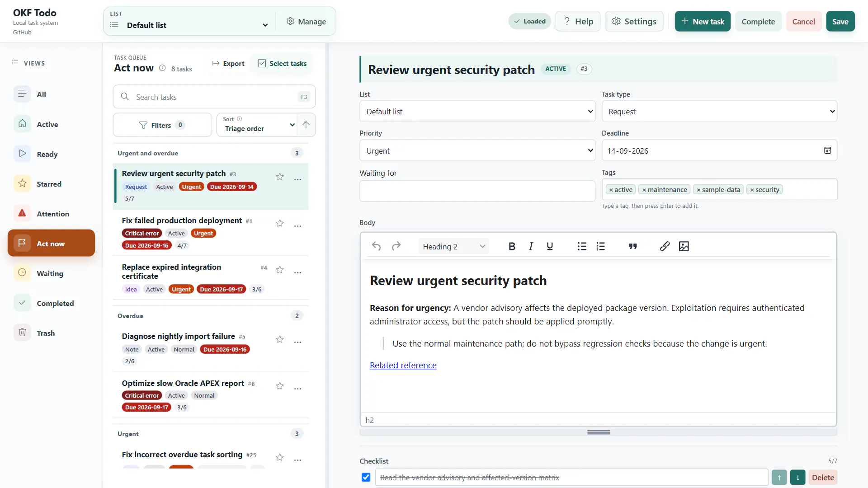Screen dimensions: 868x488
Task: Enable Select tasks mode
Action: (x=282, y=64)
